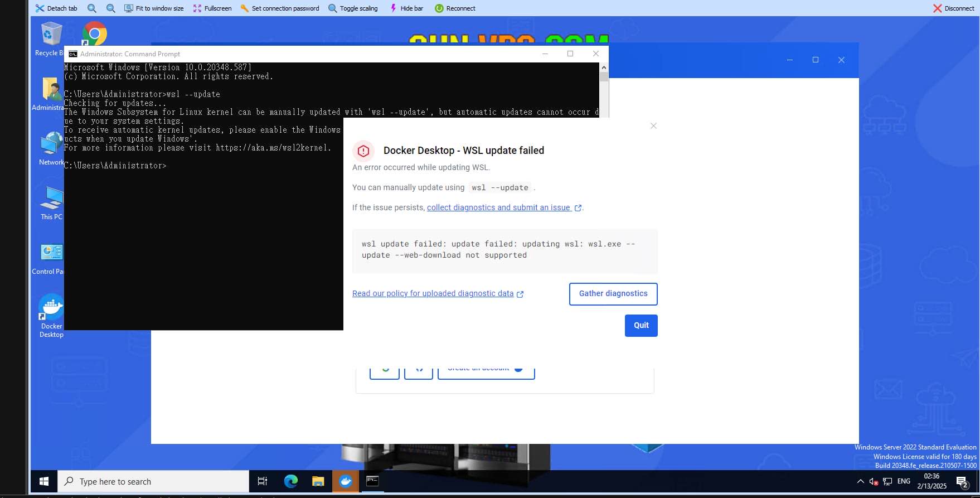The image size is (980, 498).
Task: Click the Type here to search box
Action: tap(153, 481)
